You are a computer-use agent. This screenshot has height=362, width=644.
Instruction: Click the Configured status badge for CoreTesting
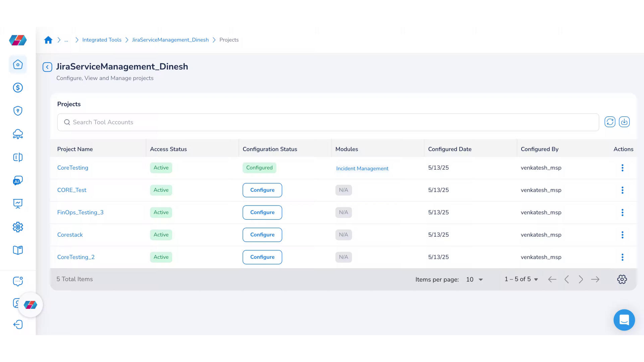click(x=259, y=168)
